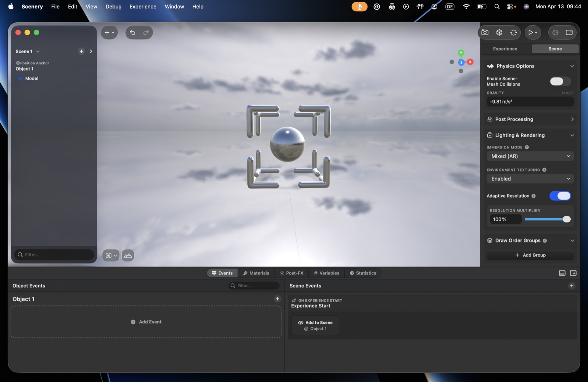Pop out the bottom panel into window

click(573, 273)
